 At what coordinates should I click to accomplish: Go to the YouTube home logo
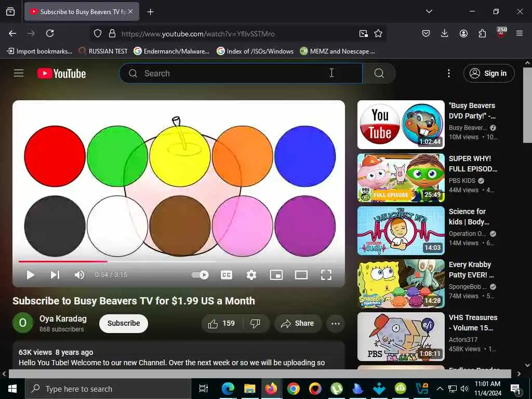coord(61,73)
